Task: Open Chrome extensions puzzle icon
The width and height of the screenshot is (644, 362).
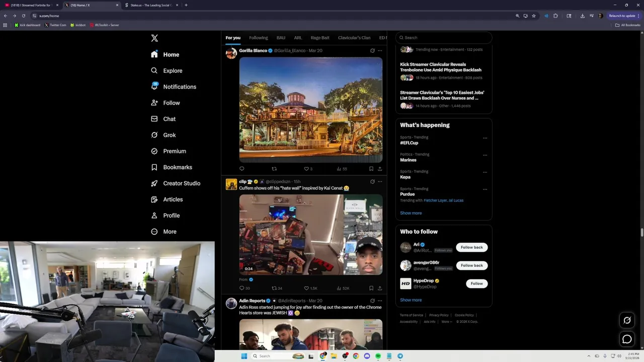Action: (555, 16)
